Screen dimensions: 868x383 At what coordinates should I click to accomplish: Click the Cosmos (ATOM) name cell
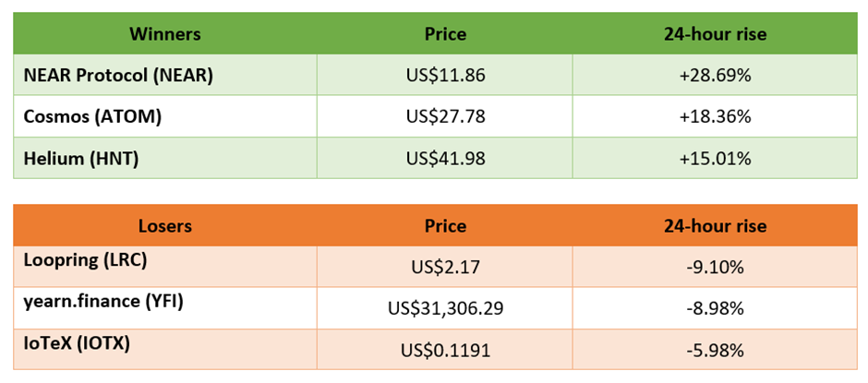165,117
